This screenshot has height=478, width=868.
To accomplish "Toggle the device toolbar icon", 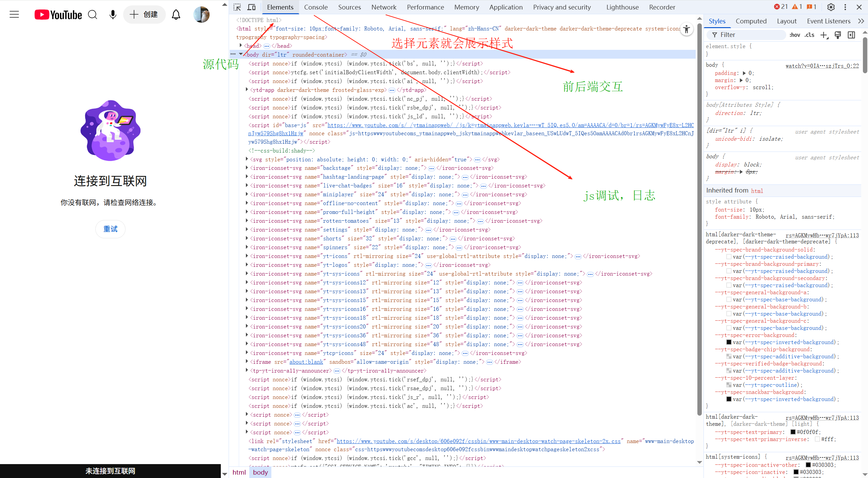I will point(251,7).
